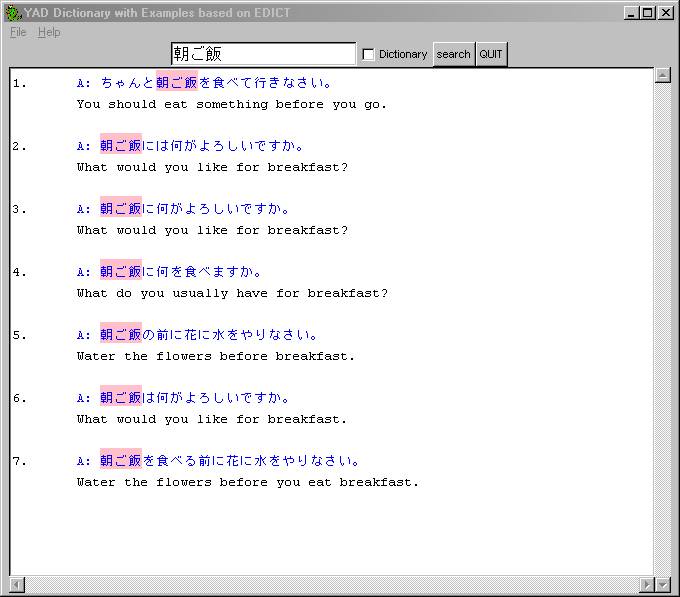The height and width of the screenshot is (597, 680).
Task: Click the search button
Action: (x=454, y=54)
